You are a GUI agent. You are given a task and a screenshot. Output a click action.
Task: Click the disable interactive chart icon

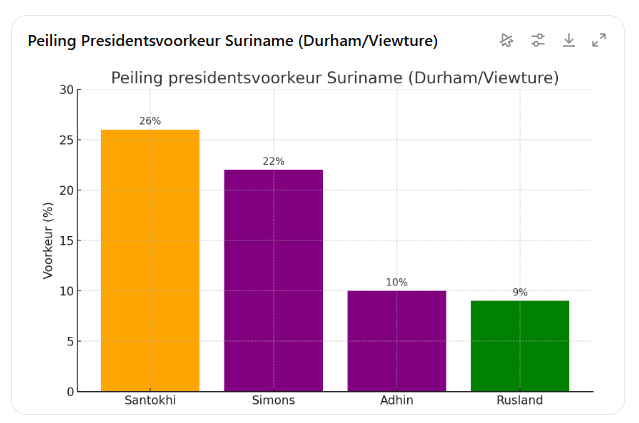pyautogui.click(x=507, y=40)
